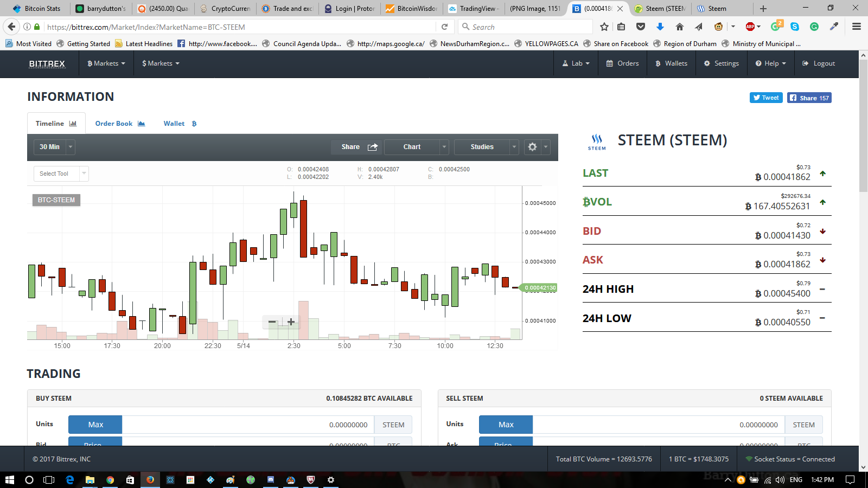
Task: Click Max in the Buy Steem panel
Action: click(95, 425)
